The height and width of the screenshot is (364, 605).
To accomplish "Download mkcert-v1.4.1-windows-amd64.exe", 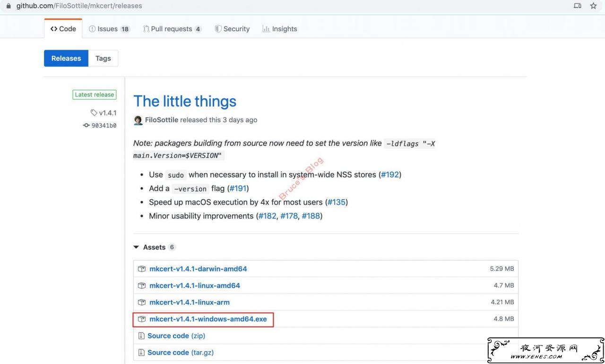I will pos(208,319).
